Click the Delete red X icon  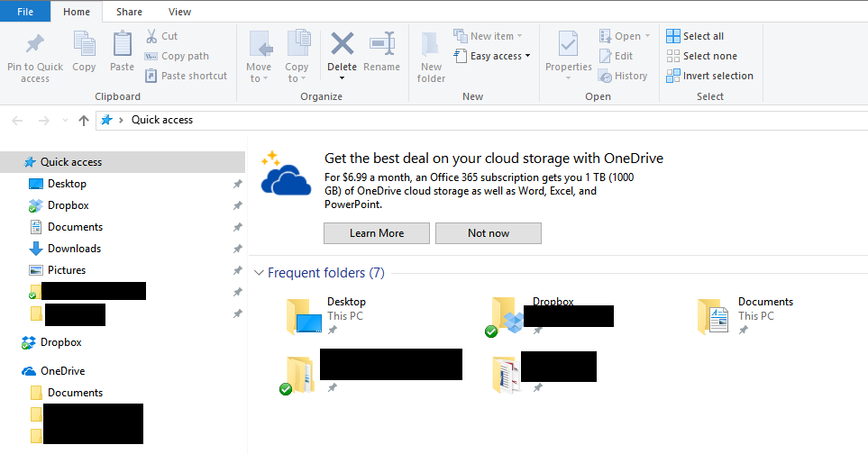[x=343, y=43]
